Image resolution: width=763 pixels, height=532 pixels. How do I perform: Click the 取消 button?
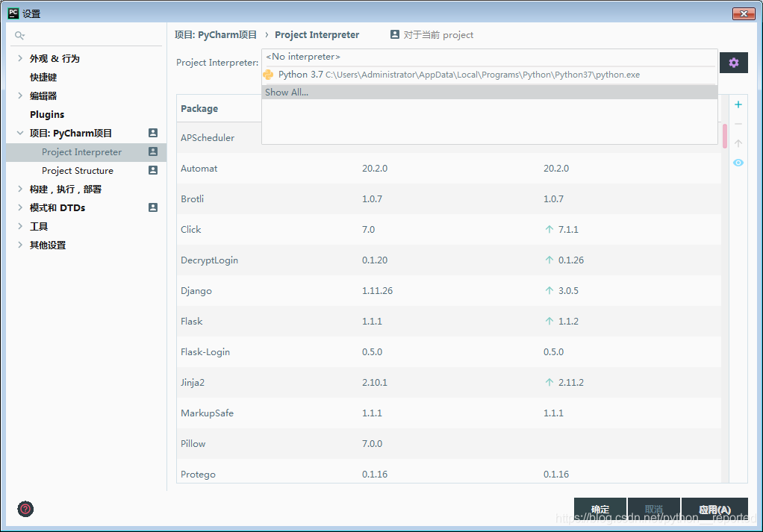pos(653,509)
